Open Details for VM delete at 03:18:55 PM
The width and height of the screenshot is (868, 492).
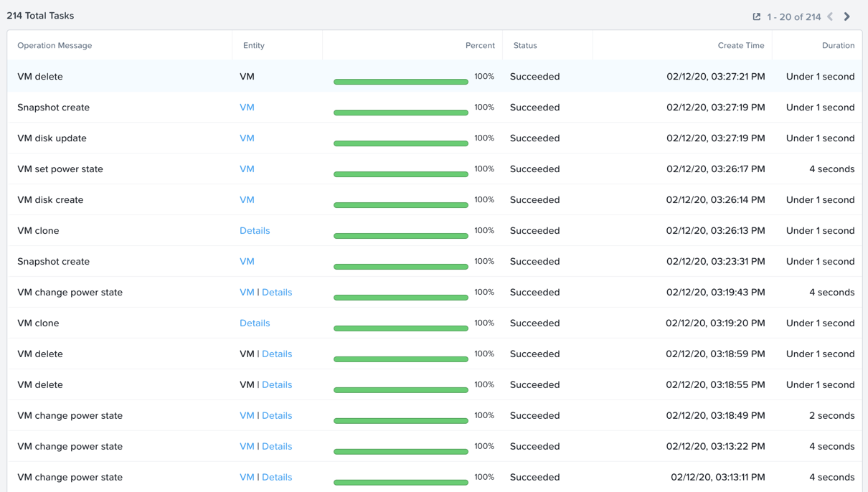point(277,385)
